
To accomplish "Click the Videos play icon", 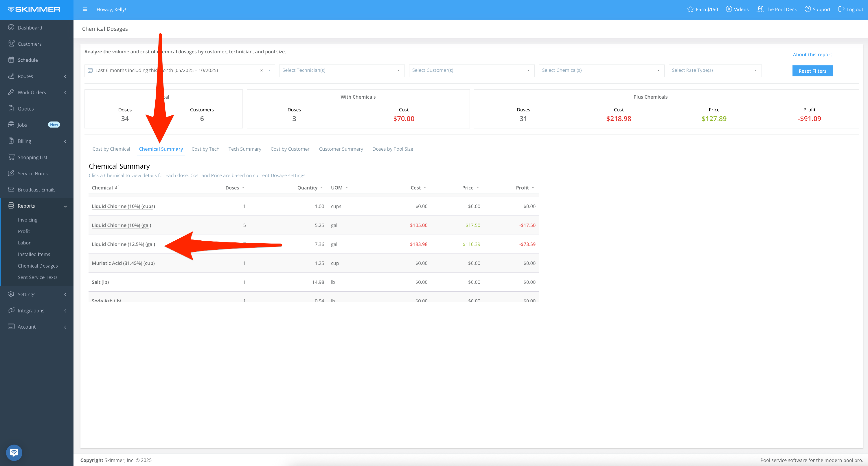I will tap(729, 9).
